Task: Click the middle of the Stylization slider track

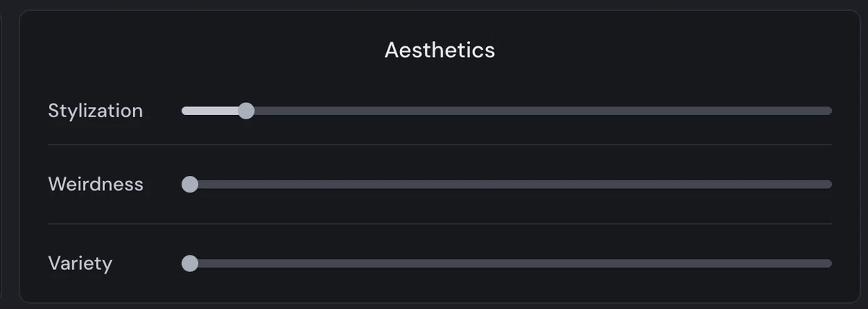Action: (507, 111)
